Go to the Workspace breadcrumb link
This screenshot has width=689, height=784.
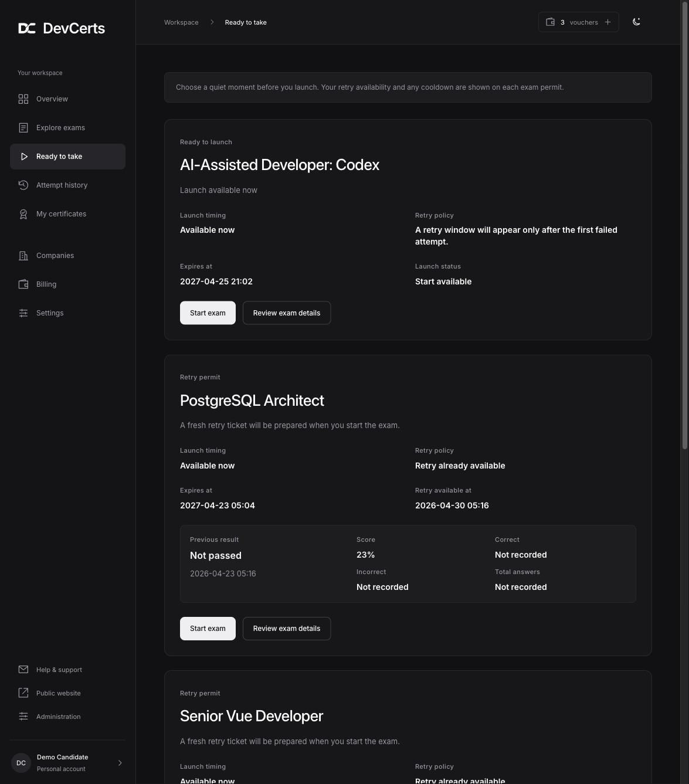[x=181, y=22]
